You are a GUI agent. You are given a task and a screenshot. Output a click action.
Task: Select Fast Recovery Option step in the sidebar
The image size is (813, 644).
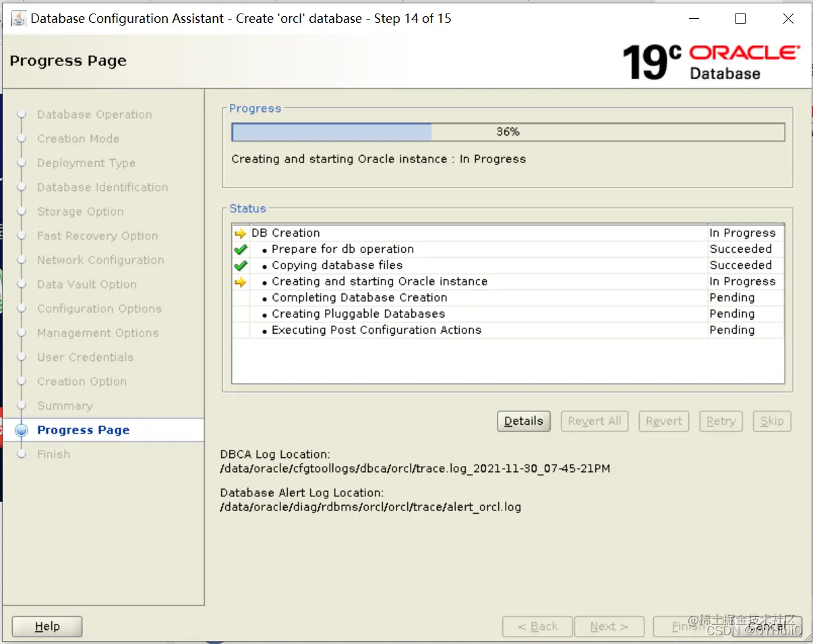click(x=98, y=236)
